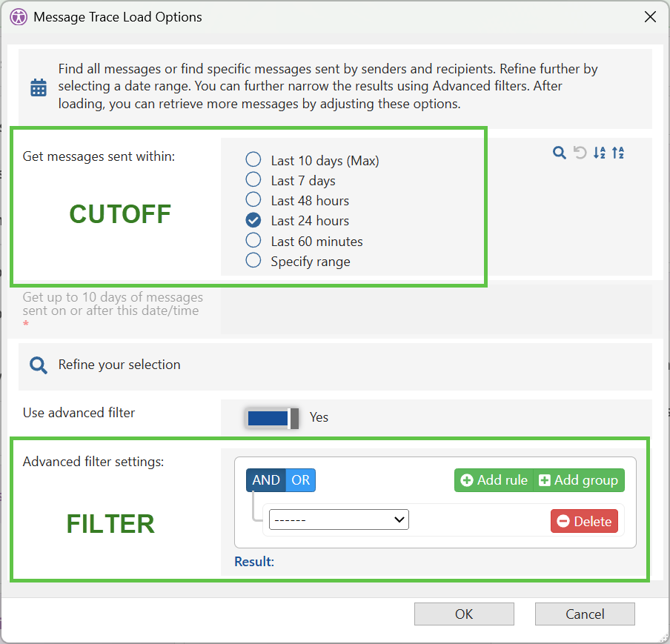
Task: Click the calendar icon in description banner
Action: pyautogui.click(x=39, y=87)
